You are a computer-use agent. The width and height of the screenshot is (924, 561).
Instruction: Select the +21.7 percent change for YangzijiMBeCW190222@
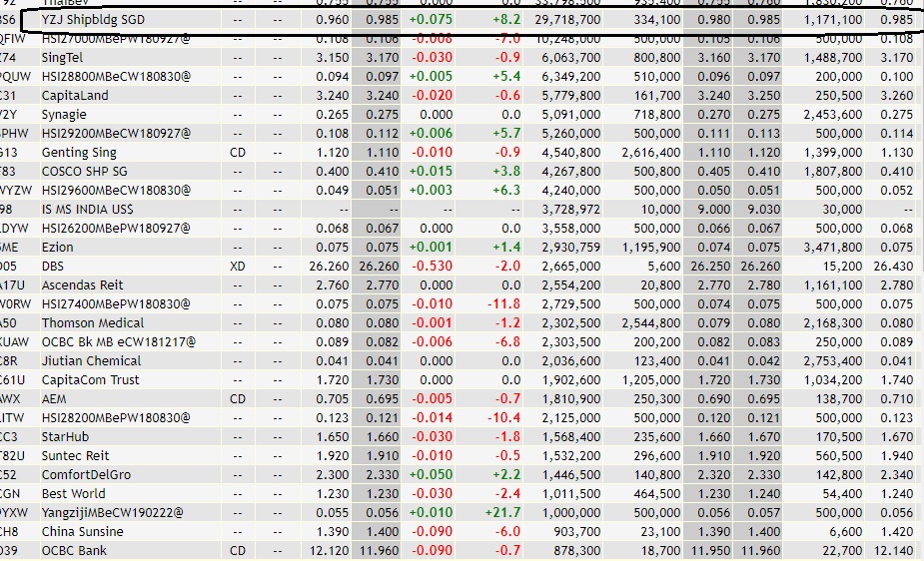pyautogui.click(x=502, y=513)
